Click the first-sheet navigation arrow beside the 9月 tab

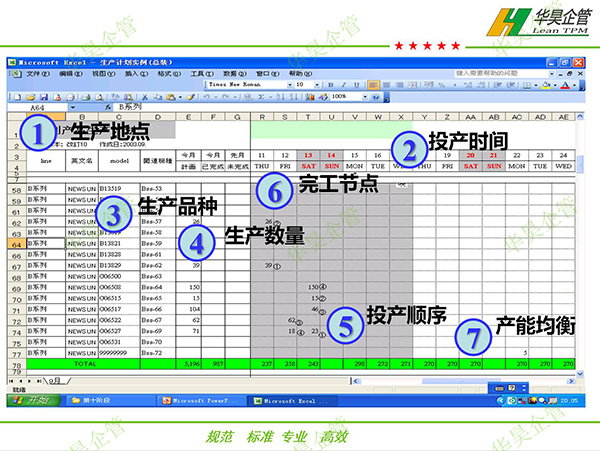(x=10, y=380)
